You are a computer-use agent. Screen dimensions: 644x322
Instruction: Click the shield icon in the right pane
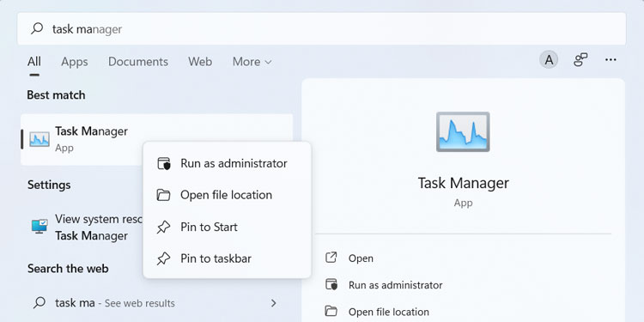tap(331, 284)
